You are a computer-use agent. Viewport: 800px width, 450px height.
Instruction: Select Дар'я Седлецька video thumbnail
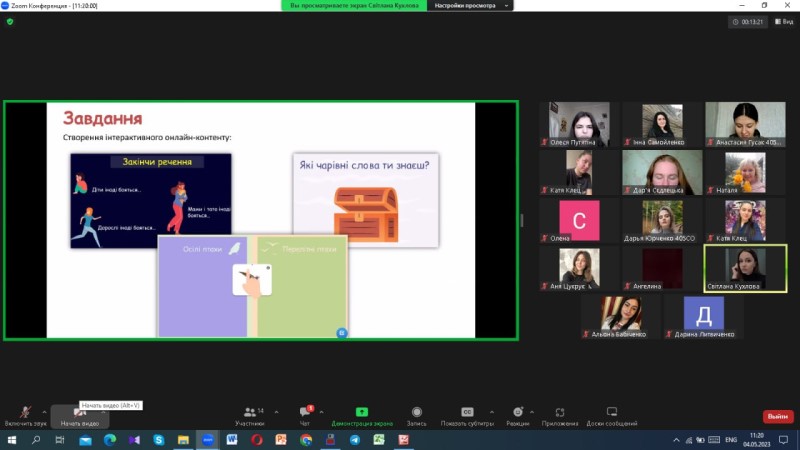pyautogui.click(x=662, y=172)
